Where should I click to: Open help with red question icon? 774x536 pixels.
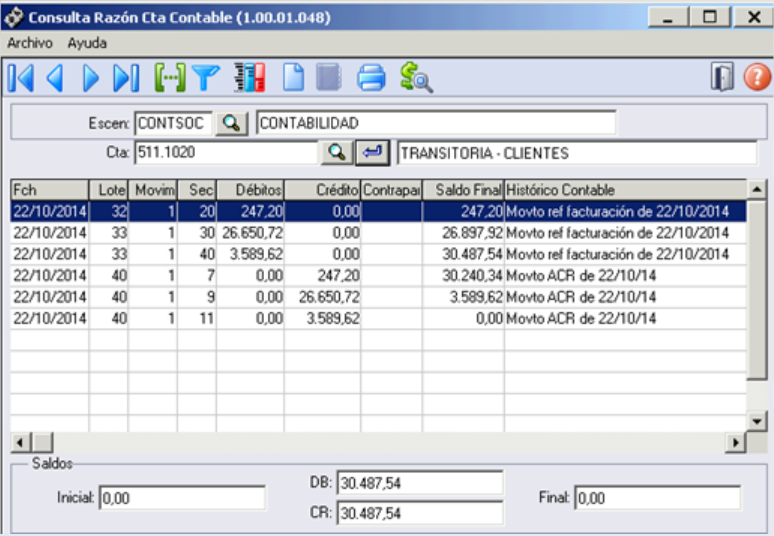coord(757,77)
